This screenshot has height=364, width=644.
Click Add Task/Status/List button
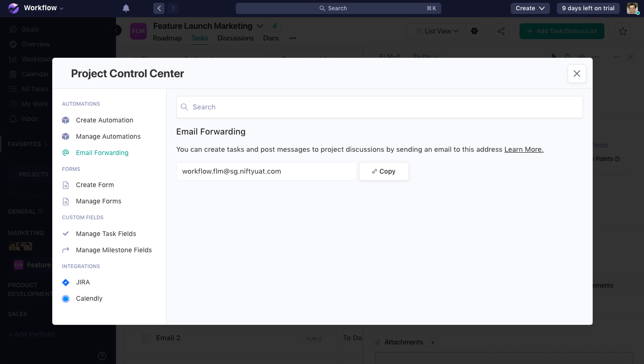click(562, 31)
